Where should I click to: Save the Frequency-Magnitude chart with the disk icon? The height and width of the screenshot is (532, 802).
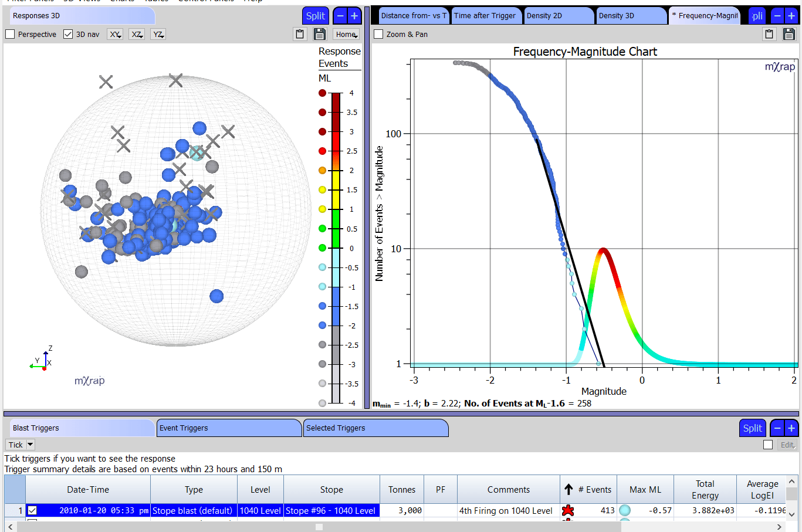coord(789,34)
